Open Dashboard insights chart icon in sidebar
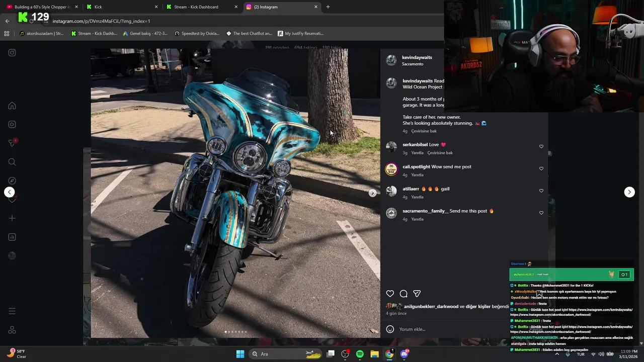Image resolution: width=644 pixels, height=362 pixels. coord(12,237)
